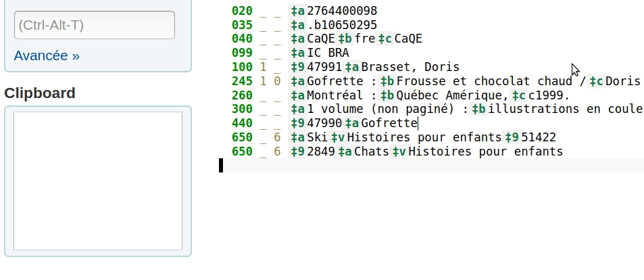644x280 pixels.
Task: Click the first indicator 1 of field 100
Action: (264, 67)
